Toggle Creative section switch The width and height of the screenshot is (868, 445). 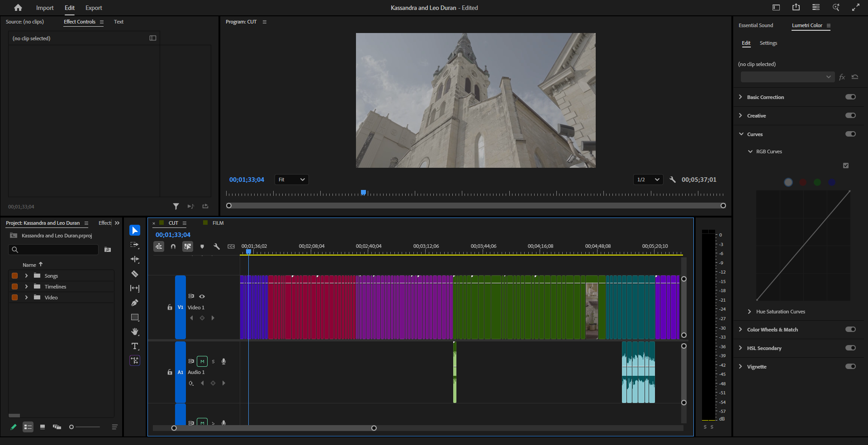point(850,115)
